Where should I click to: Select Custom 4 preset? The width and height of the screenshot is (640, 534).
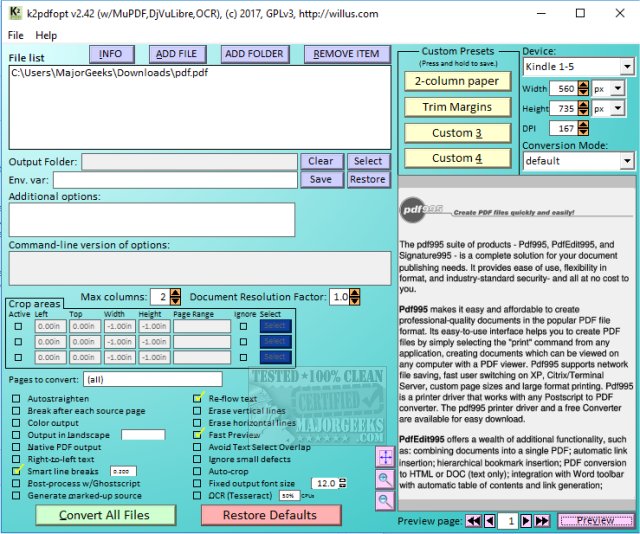tap(457, 158)
